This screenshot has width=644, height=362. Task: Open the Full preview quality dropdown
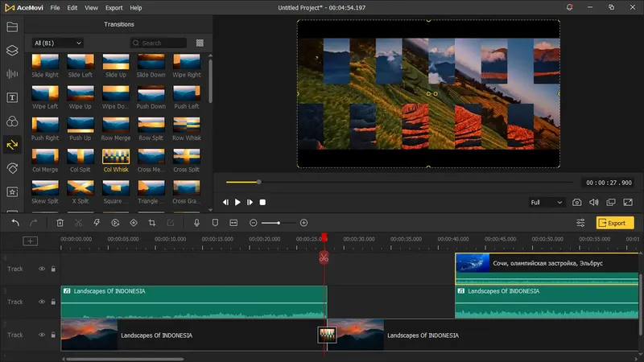pyautogui.click(x=546, y=203)
